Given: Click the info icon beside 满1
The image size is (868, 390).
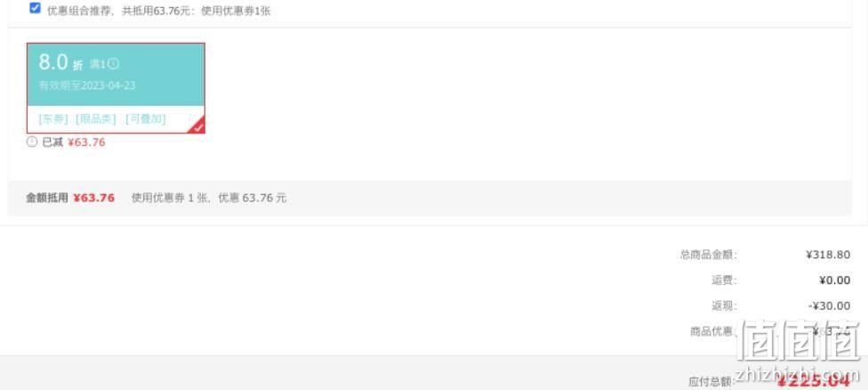Looking at the screenshot, I should tap(113, 64).
